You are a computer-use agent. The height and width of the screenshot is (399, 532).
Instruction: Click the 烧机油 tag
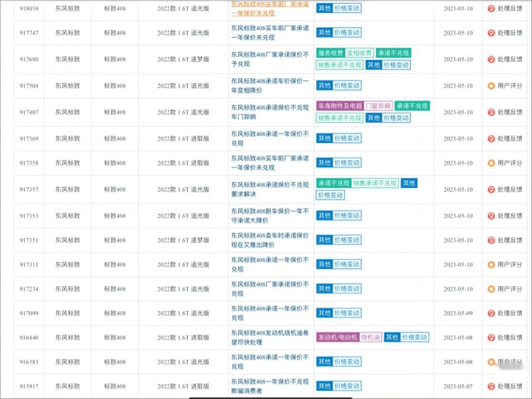[x=370, y=337]
